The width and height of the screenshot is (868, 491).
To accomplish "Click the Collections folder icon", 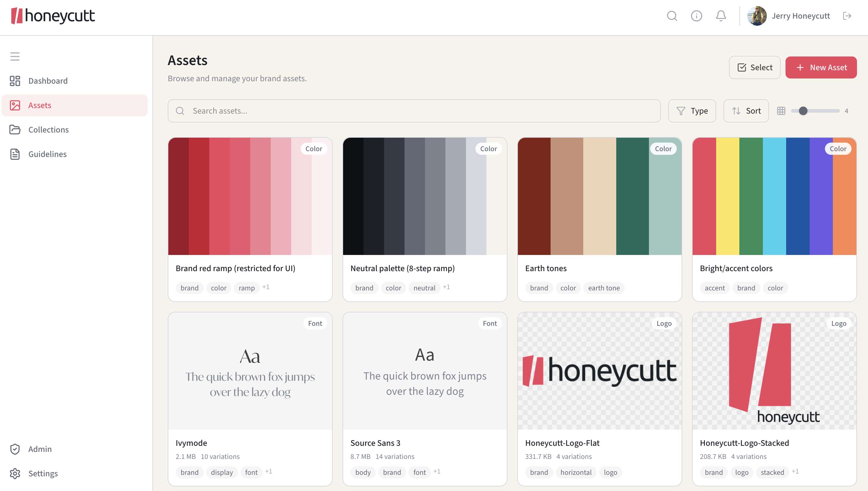I will [x=15, y=130].
